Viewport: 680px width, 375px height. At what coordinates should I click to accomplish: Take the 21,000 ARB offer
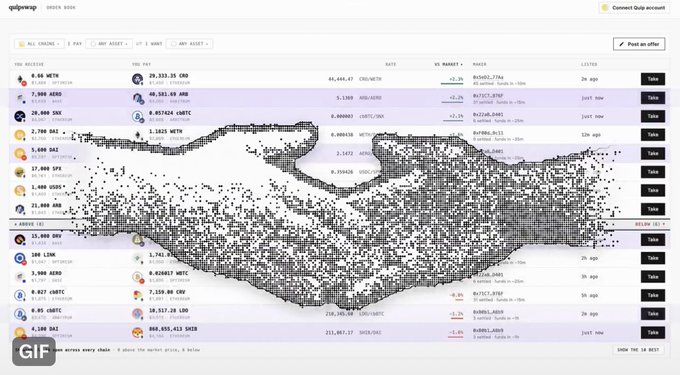coord(653,209)
